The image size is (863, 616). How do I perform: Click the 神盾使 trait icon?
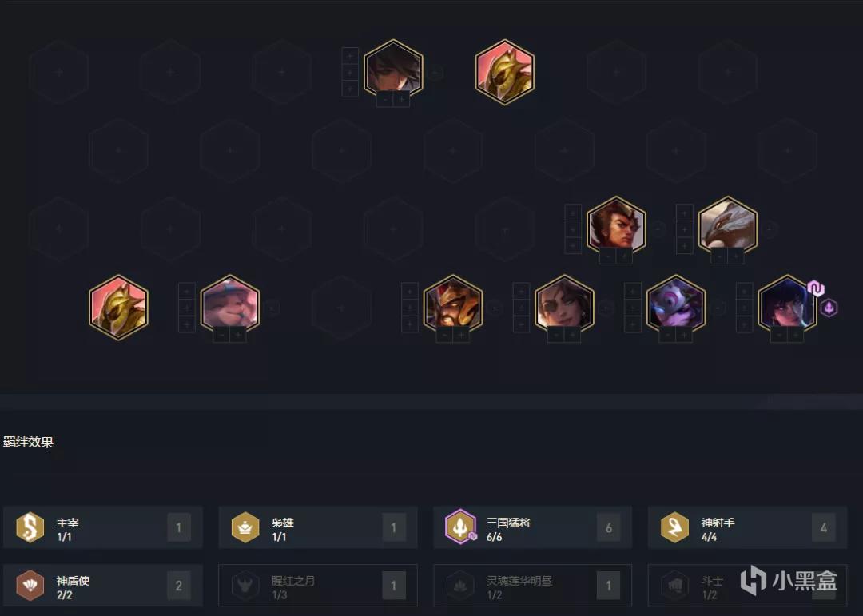[30, 585]
